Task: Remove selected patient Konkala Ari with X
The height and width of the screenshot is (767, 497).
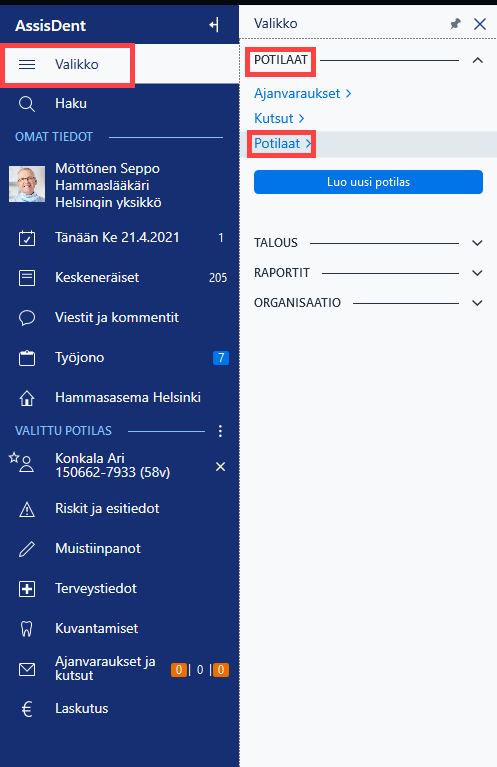Action: click(x=221, y=467)
